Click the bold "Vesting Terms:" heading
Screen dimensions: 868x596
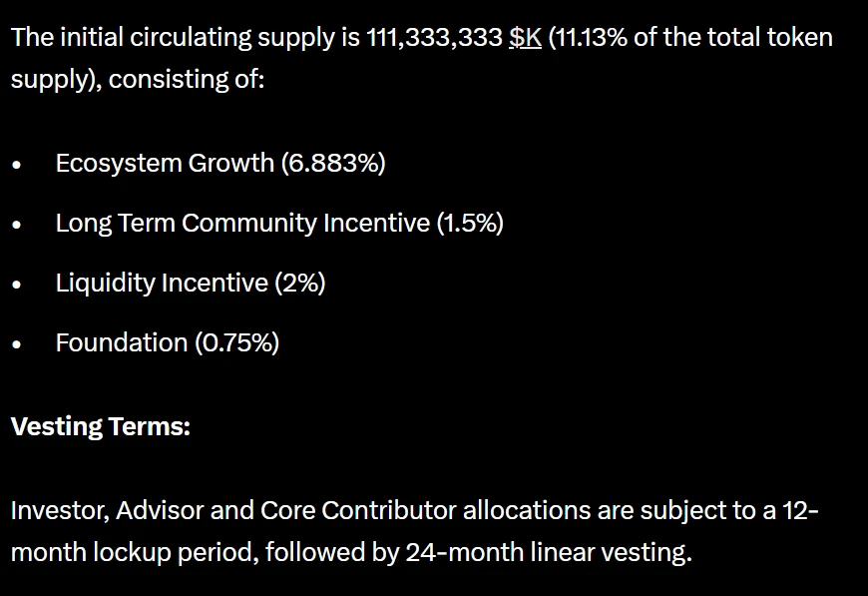coord(100,427)
